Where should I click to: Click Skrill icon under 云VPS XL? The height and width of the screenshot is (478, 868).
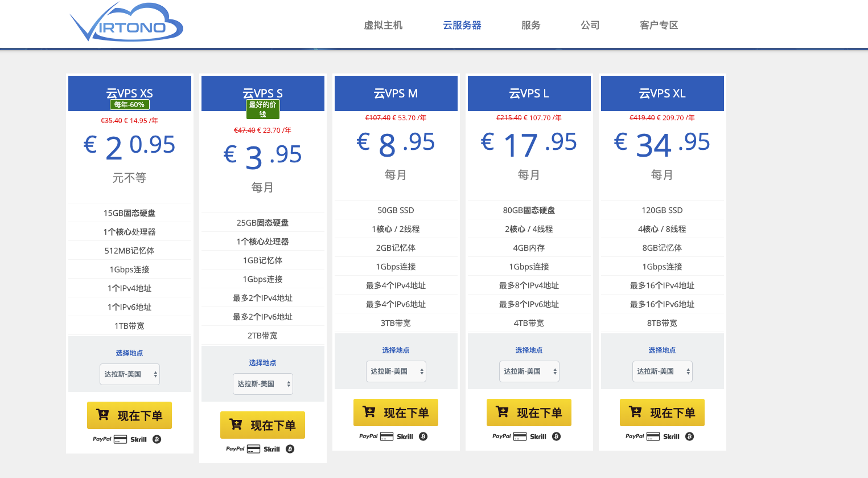click(x=671, y=436)
